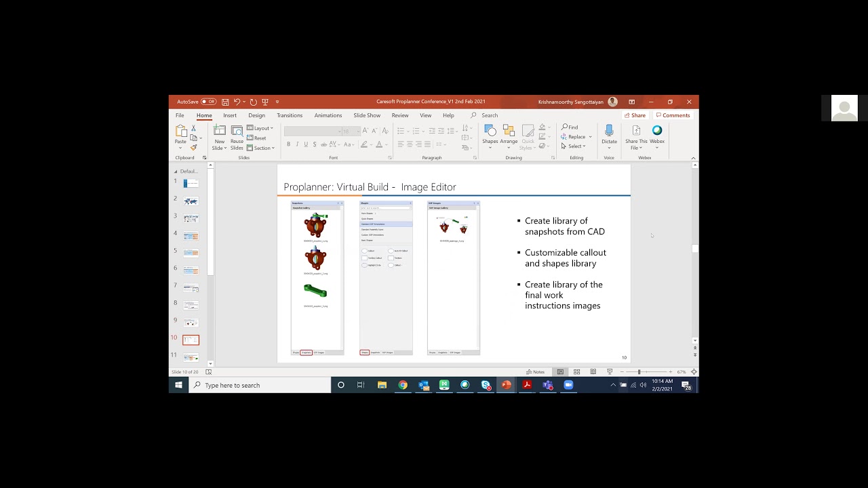868x488 pixels.
Task: Click the Numbering list icon
Action: point(415,131)
